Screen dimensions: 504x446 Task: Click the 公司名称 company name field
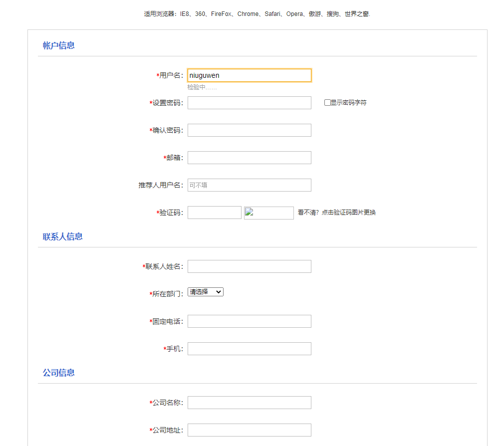(x=249, y=402)
